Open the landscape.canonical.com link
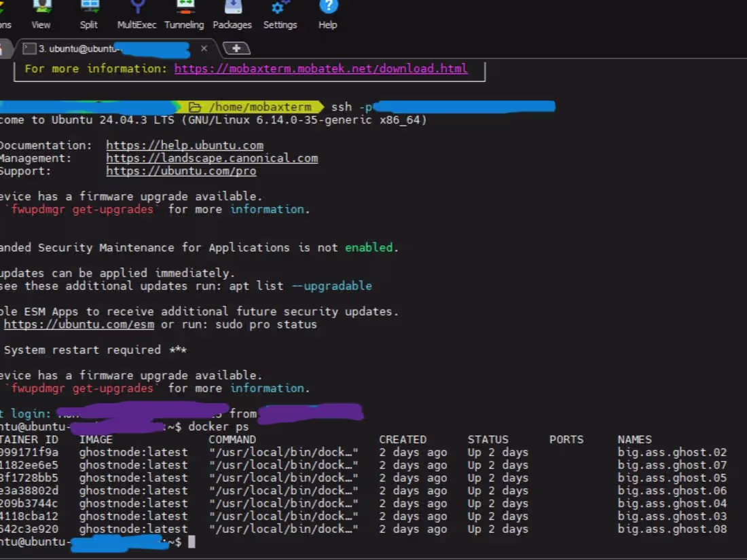 click(211, 158)
